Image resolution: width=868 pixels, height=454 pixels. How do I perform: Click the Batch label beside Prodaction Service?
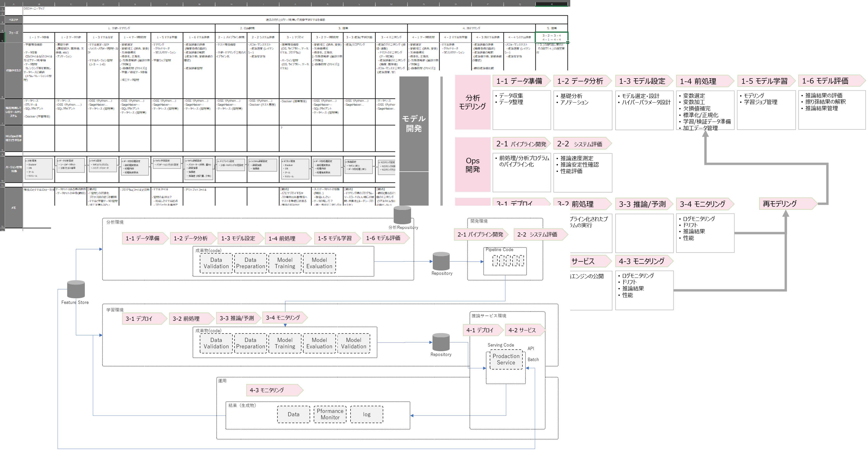[x=533, y=360]
